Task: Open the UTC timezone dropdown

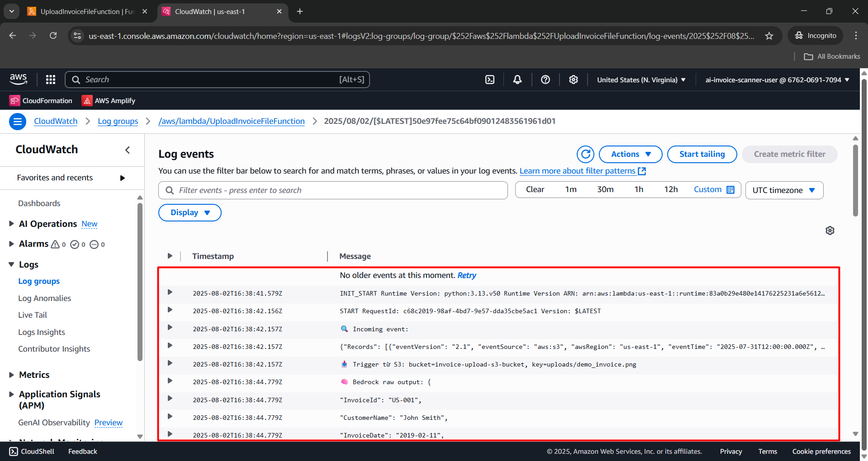Action: (x=784, y=190)
